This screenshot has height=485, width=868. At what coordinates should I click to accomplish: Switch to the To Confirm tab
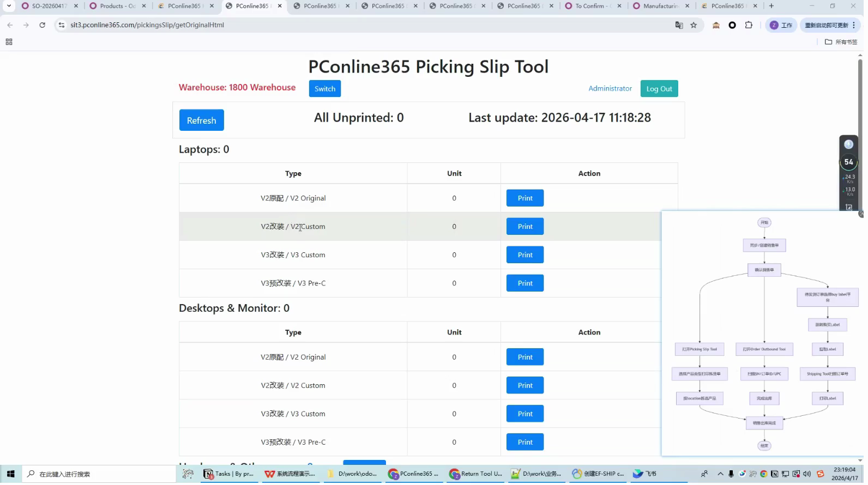(x=592, y=6)
